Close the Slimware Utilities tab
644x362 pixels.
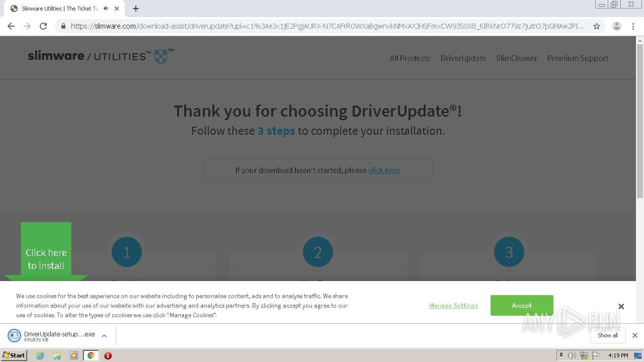pos(117,9)
